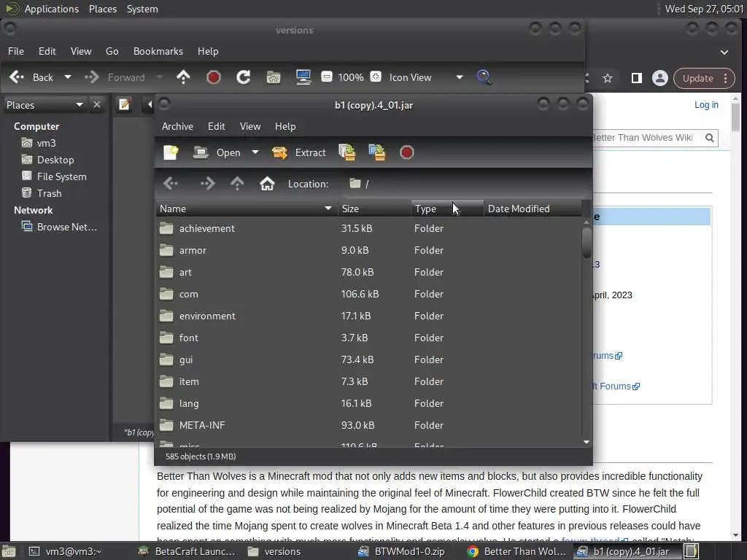Click the Log in link on the wiki

706,105
